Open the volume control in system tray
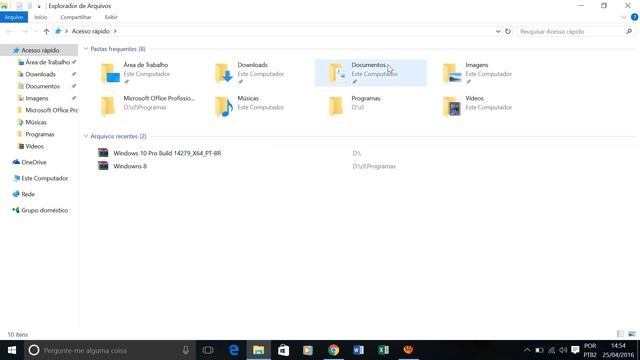 563,350
